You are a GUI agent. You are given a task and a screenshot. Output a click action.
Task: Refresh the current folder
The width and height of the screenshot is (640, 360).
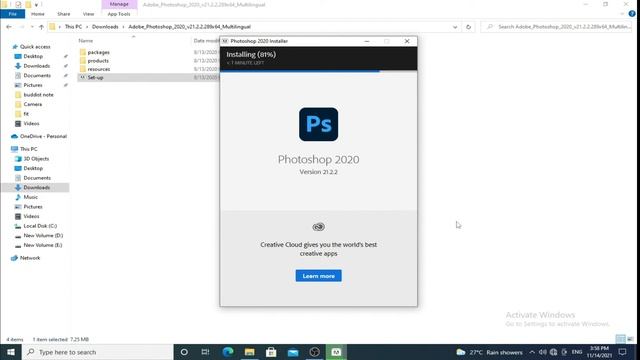(x=468, y=27)
